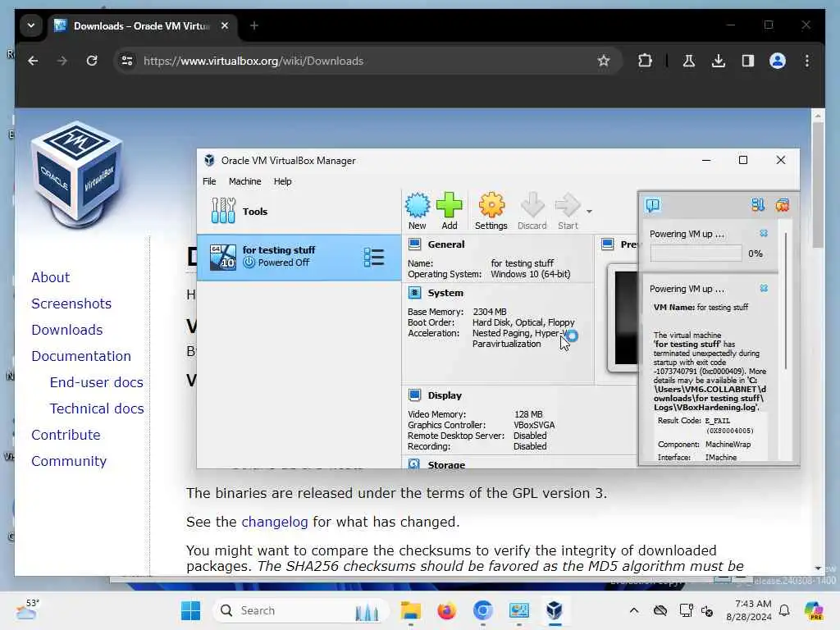Open File Explorer from taskbar

pyautogui.click(x=411, y=610)
